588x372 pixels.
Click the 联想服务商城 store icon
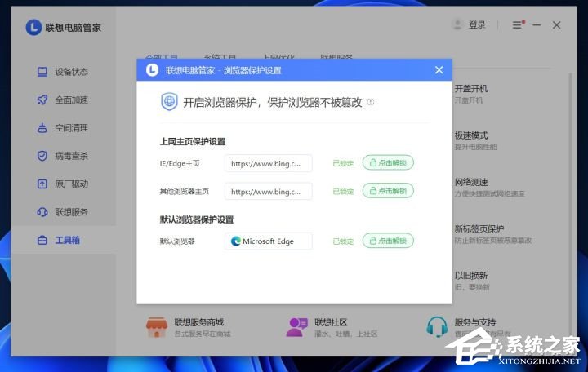point(156,327)
